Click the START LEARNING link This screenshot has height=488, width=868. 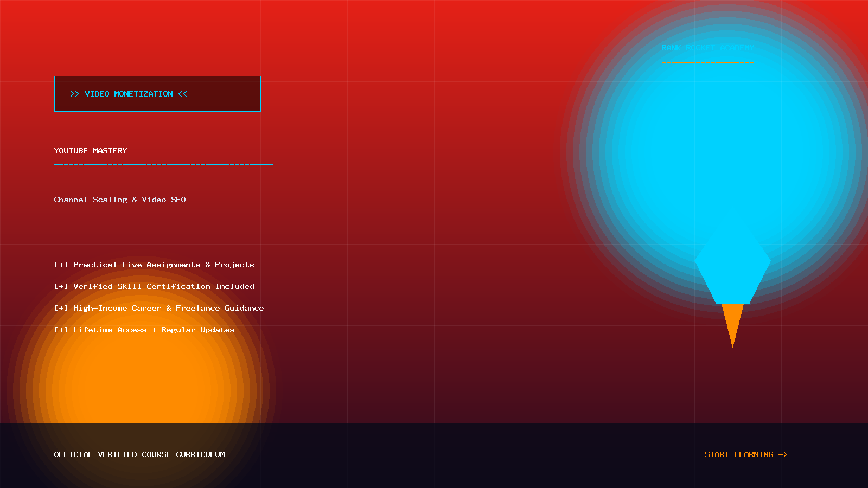click(x=745, y=454)
